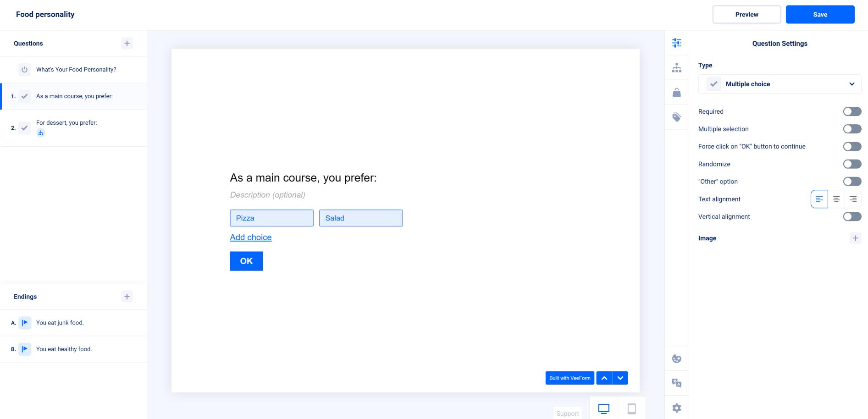Switch to desktop preview icon

click(x=604, y=408)
